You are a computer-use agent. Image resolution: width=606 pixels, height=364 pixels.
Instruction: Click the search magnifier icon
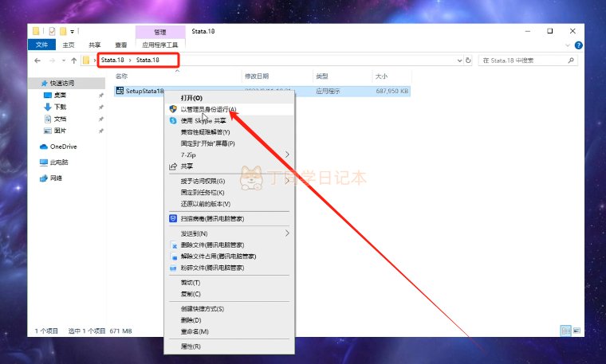(x=571, y=61)
